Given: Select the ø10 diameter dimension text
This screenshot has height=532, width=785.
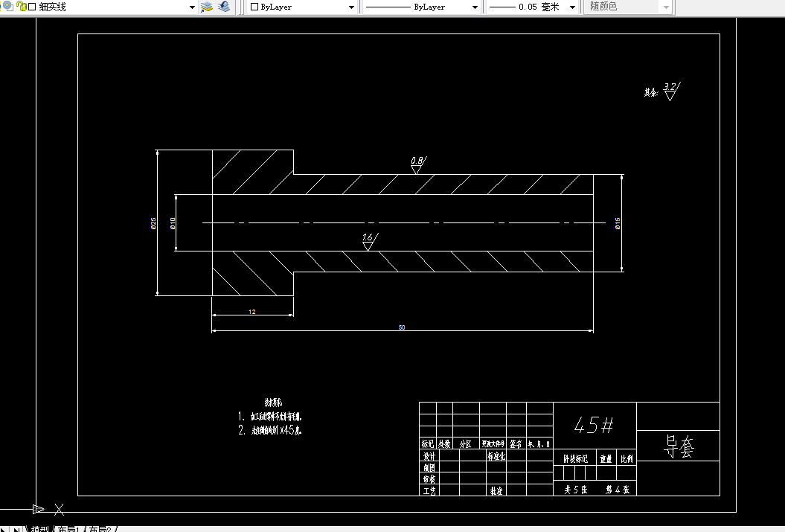Looking at the screenshot, I should [x=173, y=223].
